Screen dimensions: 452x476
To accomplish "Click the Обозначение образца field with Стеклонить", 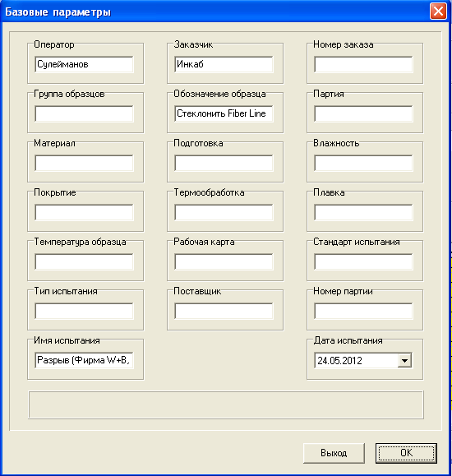I will (x=224, y=113).
